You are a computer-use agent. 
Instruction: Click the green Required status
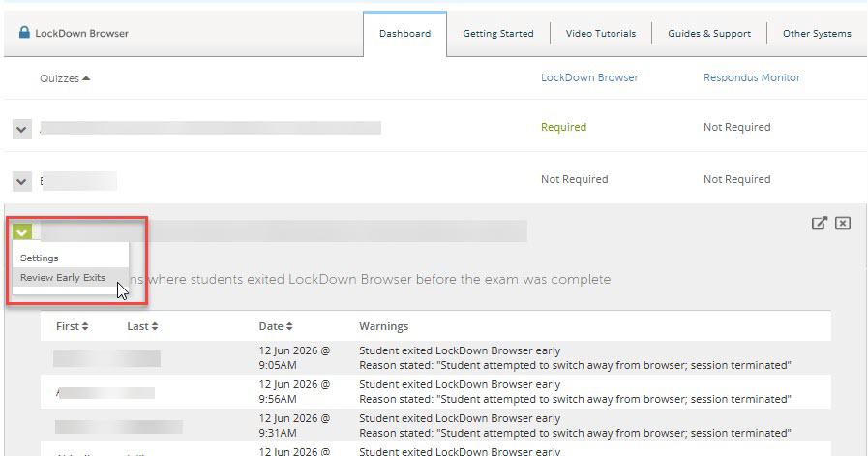pyautogui.click(x=563, y=127)
